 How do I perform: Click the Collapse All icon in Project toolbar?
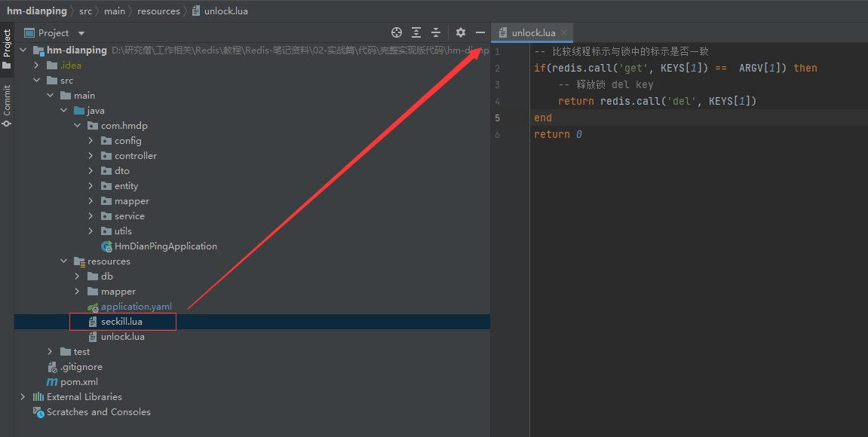[x=436, y=32]
